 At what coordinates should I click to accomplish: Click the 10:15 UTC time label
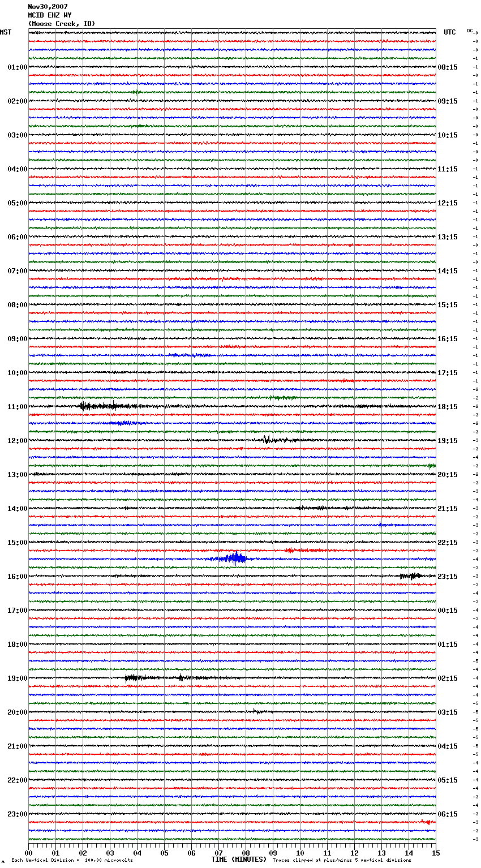click(448, 135)
